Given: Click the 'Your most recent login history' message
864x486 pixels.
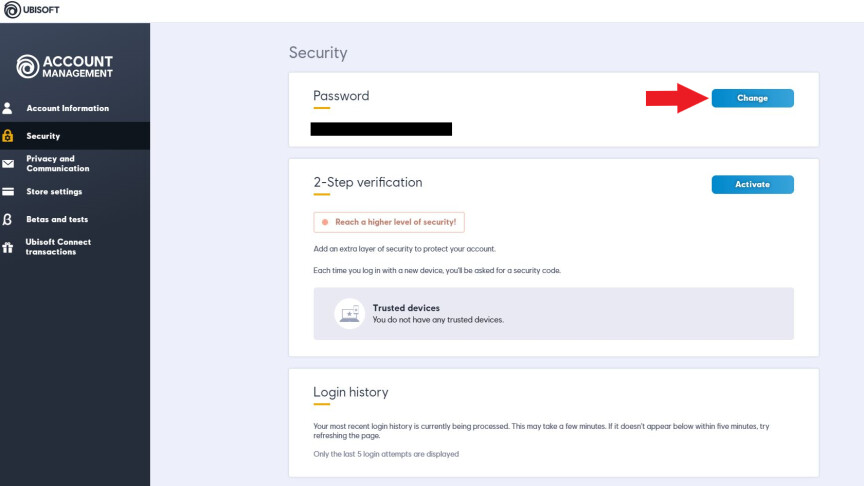Looking at the screenshot, I should pos(541,431).
